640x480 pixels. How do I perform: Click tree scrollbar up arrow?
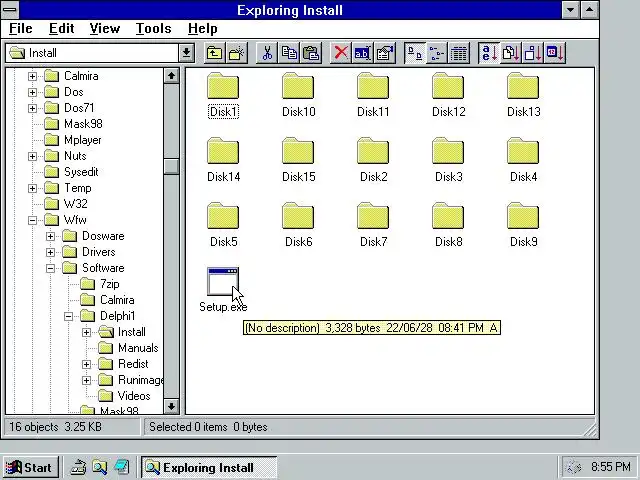[171, 76]
